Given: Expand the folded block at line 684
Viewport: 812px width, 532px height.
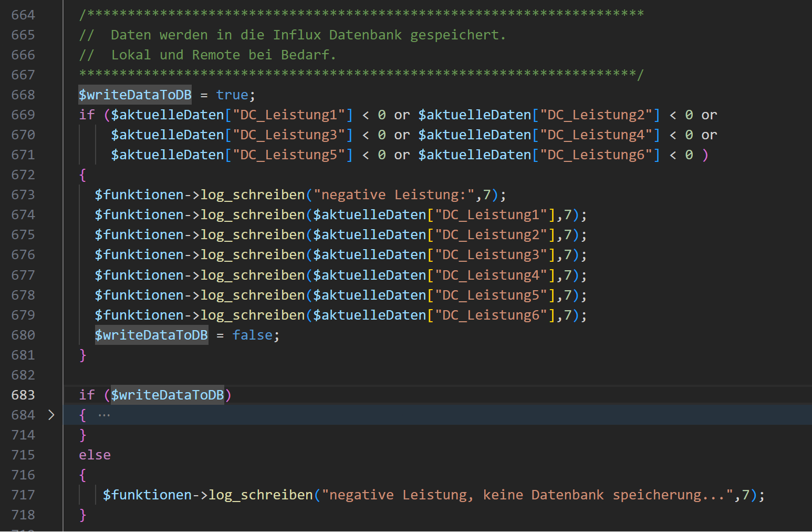Looking at the screenshot, I should 51,415.
